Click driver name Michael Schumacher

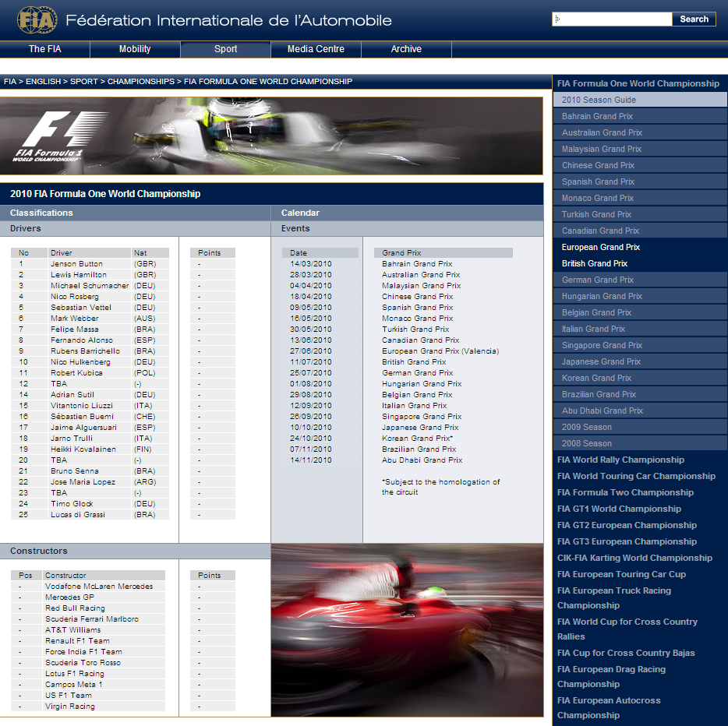tap(90, 285)
